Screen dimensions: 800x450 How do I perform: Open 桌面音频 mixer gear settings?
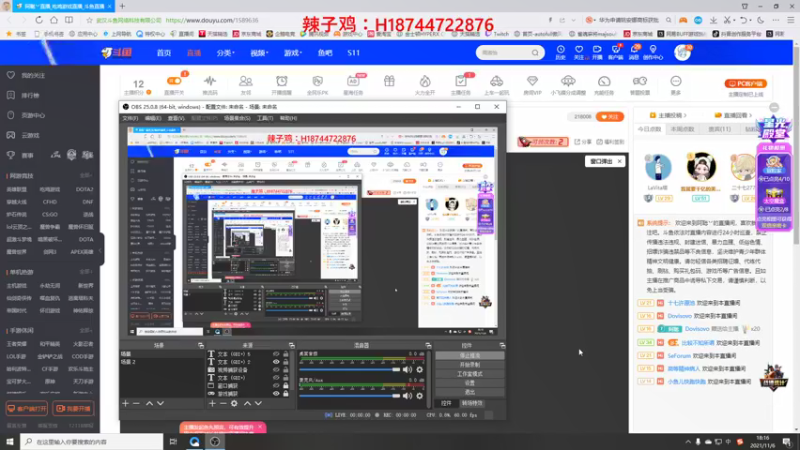tap(419, 369)
